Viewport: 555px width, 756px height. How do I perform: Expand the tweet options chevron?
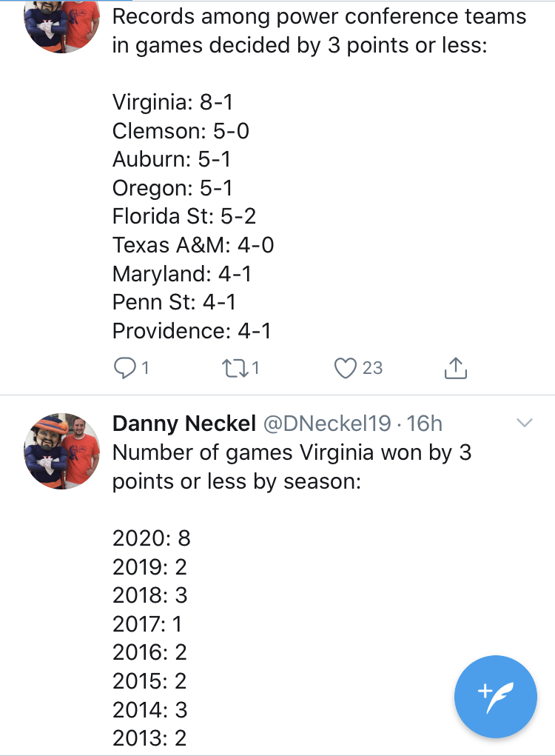(524, 423)
